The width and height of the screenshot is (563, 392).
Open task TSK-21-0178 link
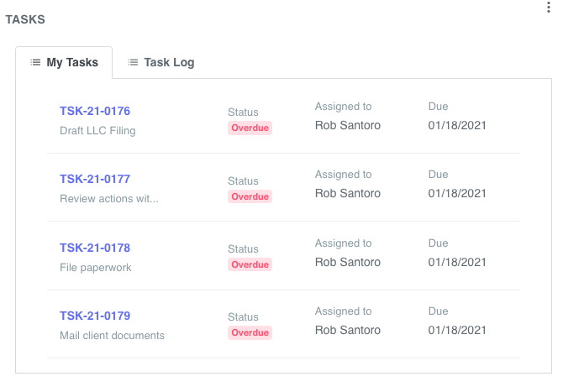[95, 248]
